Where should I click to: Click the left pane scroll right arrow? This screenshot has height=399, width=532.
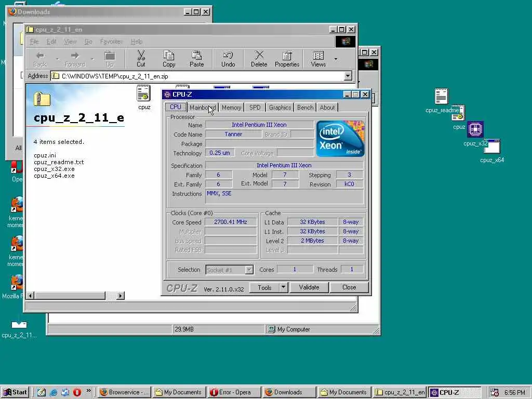click(120, 296)
